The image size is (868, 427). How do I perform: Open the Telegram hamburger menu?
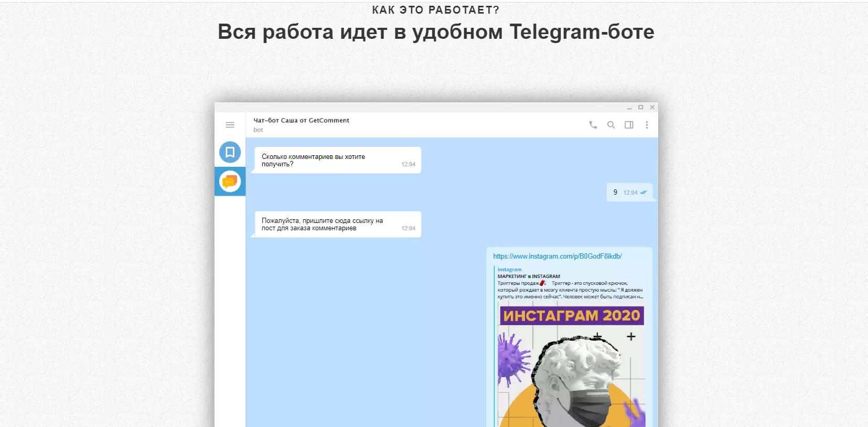230,125
